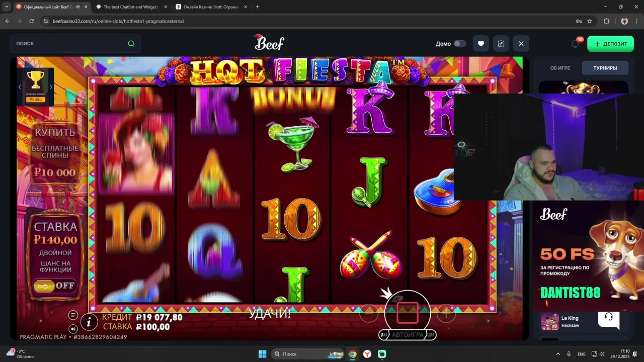The height and width of the screenshot is (362, 644).
Task: Mute the slot game sound
Action: pos(73,329)
